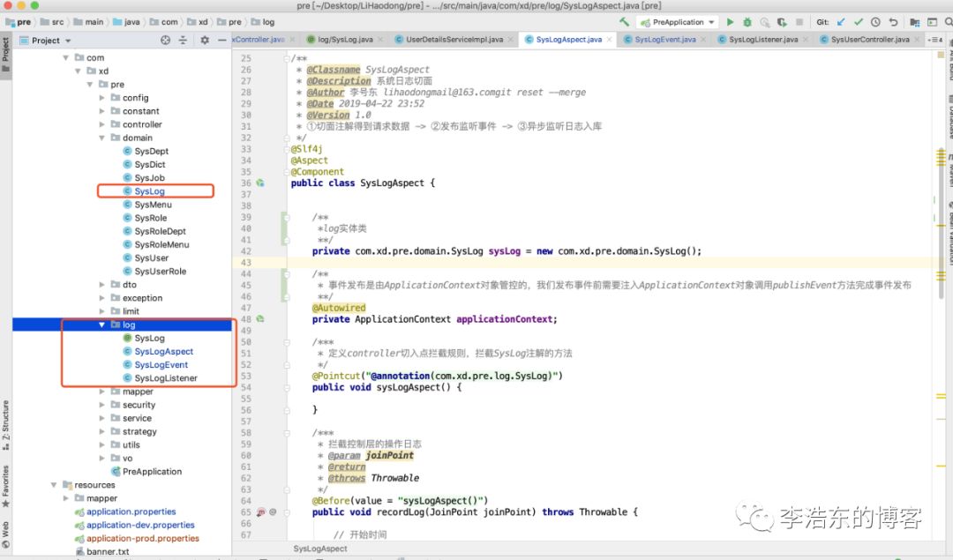
Task: Fold the class Javadoc at line 25
Action: click(x=286, y=58)
